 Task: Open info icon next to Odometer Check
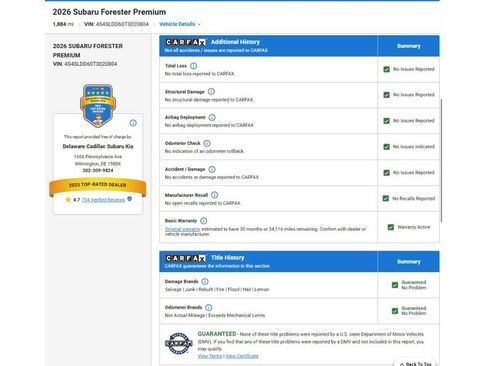point(207,143)
